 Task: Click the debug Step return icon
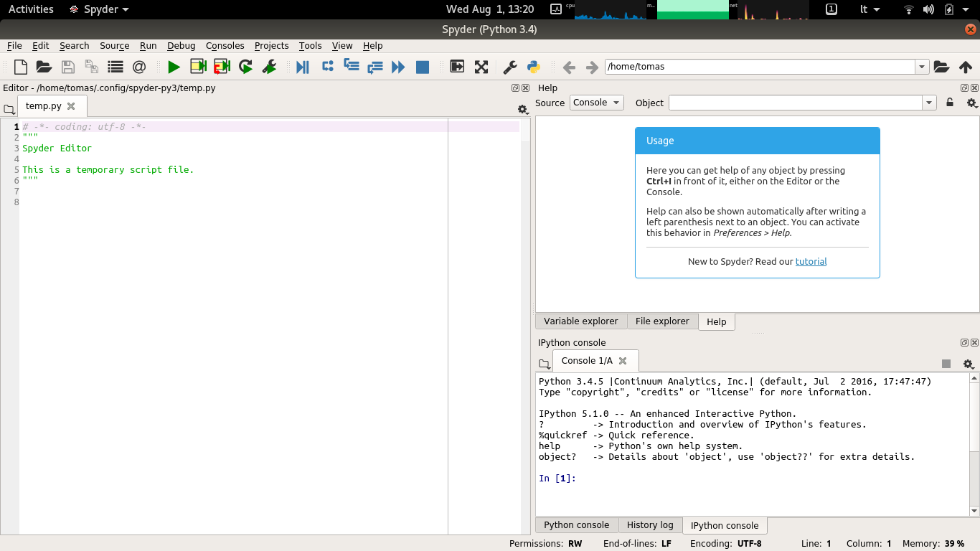(x=374, y=67)
